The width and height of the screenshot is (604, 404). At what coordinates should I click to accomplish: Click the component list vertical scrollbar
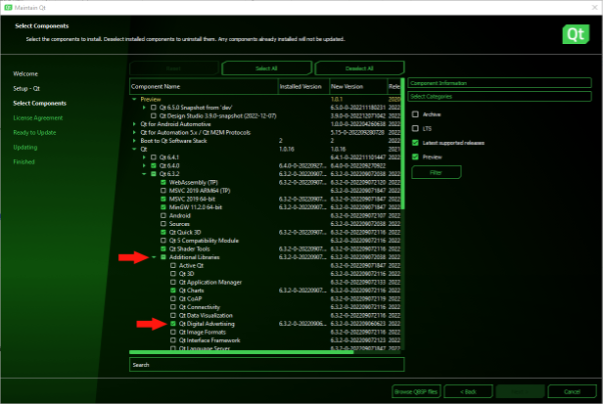(x=402, y=200)
